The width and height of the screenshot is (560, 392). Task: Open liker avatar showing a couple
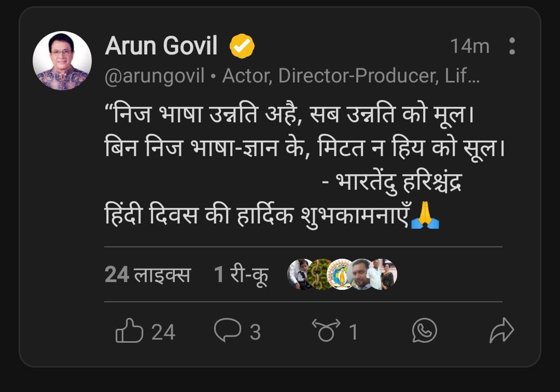[384, 274]
